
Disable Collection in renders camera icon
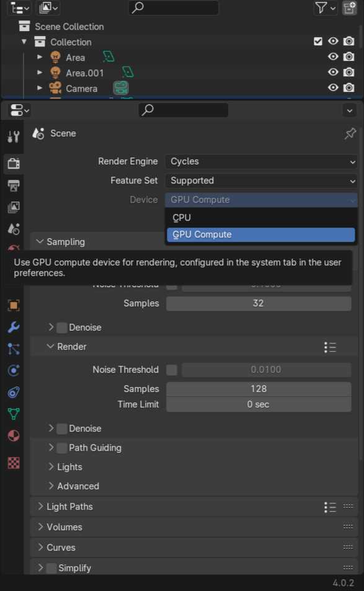349,41
